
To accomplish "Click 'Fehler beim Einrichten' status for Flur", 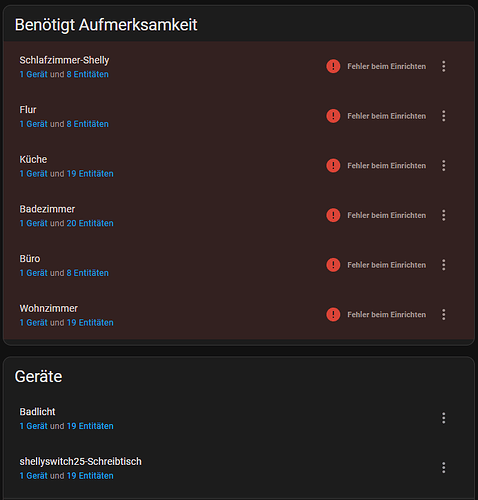I will pos(387,116).
